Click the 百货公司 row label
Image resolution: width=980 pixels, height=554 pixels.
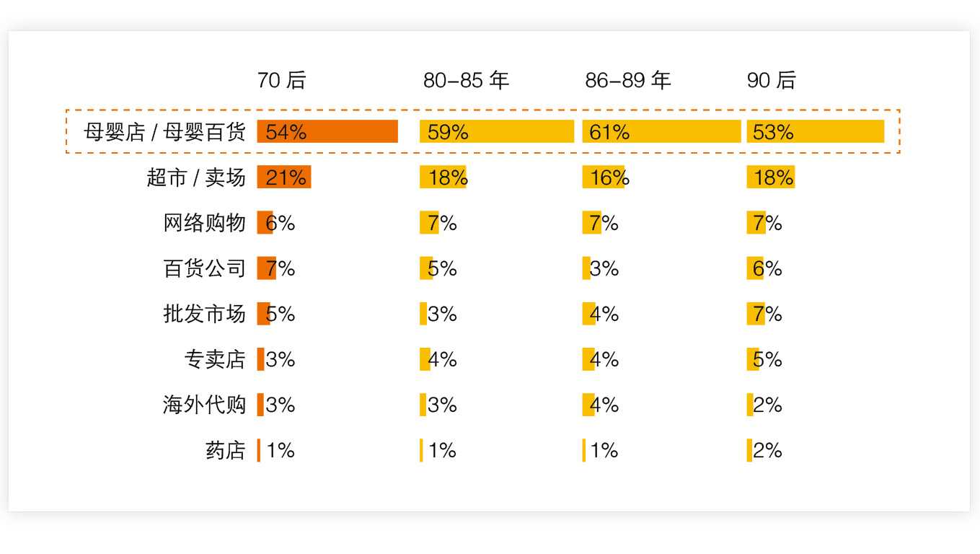click(x=205, y=268)
